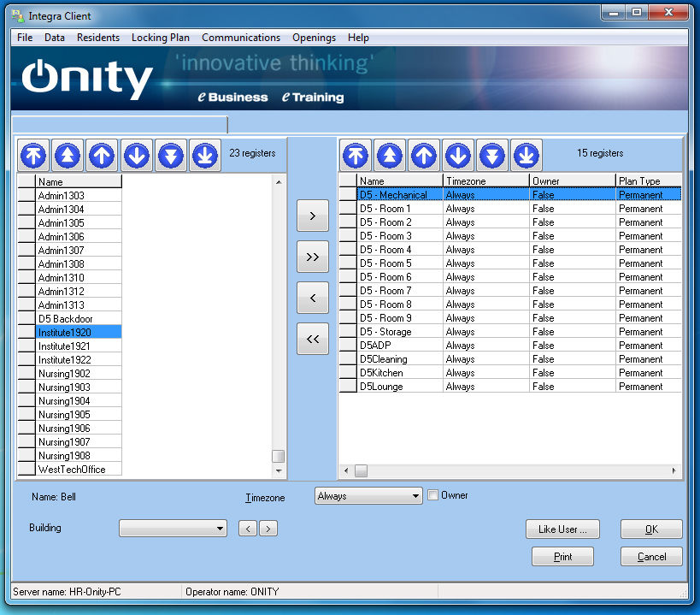Click the >> button to add all registers
This screenshot has height=615, width=700.
[x=312, y=257]
